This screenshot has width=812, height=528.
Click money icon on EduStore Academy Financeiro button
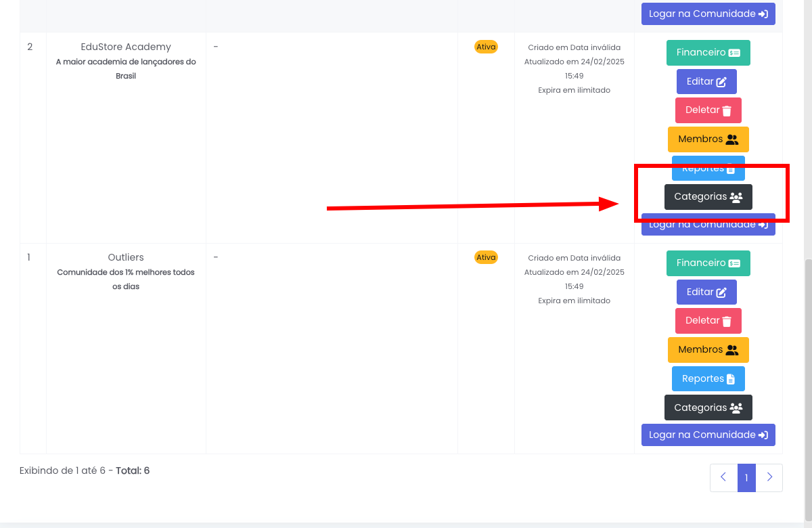tap(734, 53)
